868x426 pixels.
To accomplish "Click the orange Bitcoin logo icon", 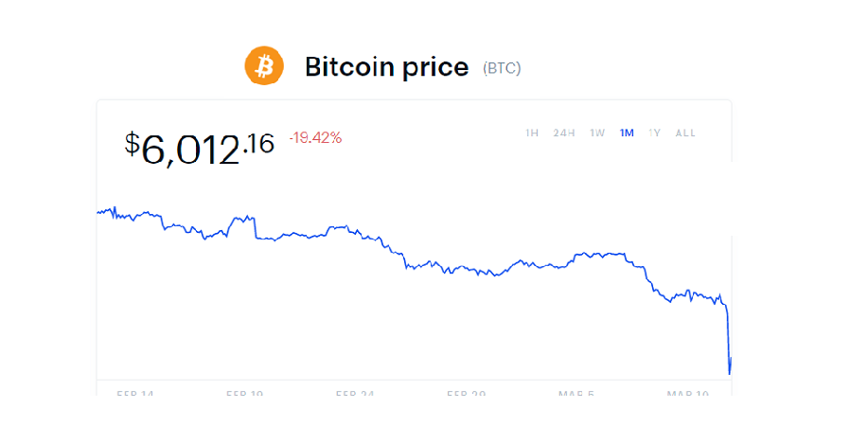I will click(264, 65).
